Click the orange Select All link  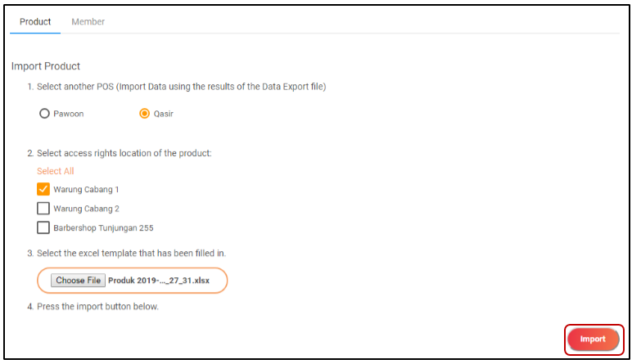[x=55, y=171]
